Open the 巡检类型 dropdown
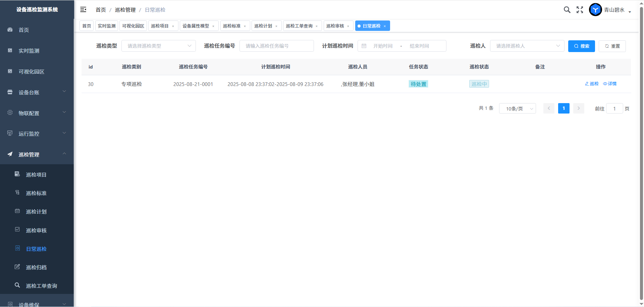 158,46
